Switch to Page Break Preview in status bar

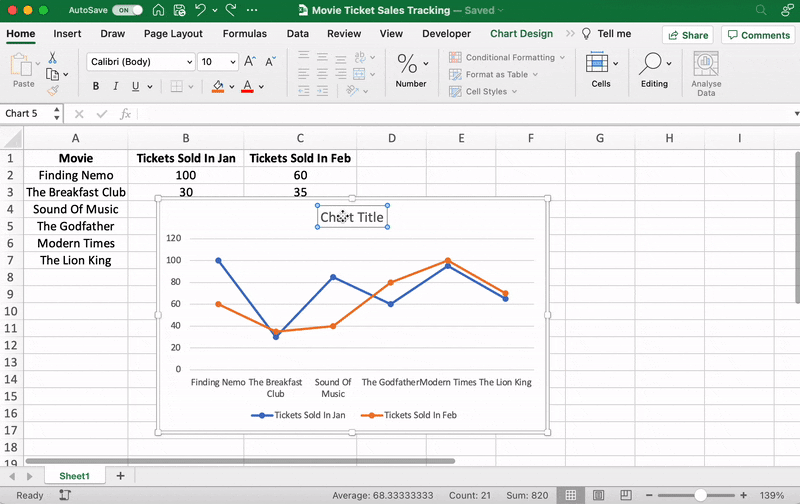[626, 495]
